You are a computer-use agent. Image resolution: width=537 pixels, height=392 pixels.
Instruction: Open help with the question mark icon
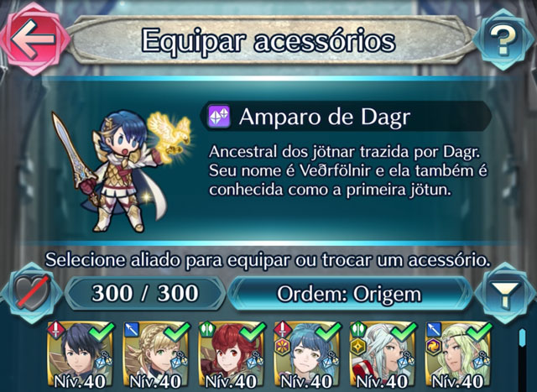[502, 39]
